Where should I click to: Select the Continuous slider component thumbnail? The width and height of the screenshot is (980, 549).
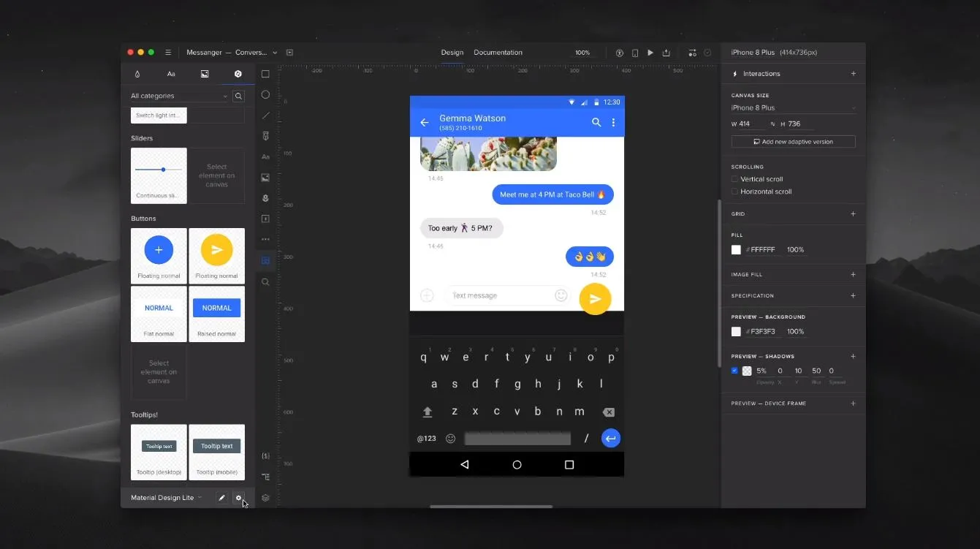click(x=159, y=175)
